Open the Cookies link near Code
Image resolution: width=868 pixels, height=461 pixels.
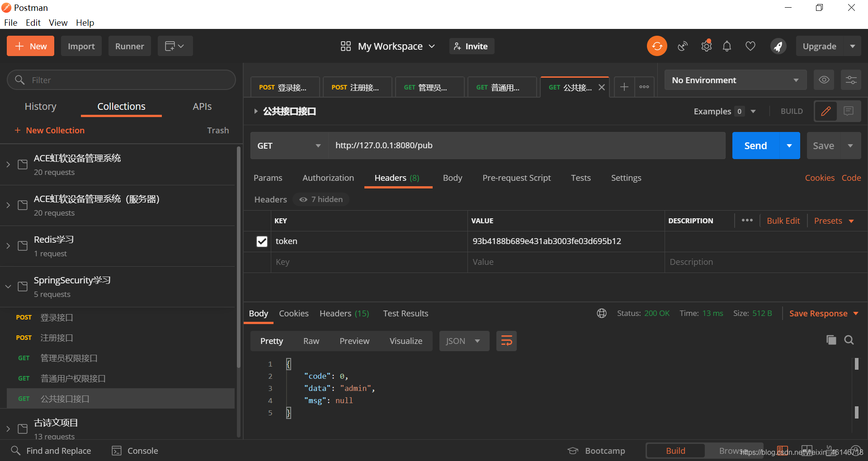pos(820,178)
